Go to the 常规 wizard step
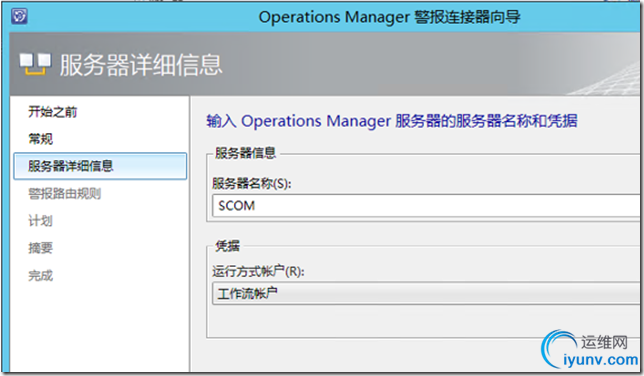This screenshot has width=644, height=376. tap(40, 139)
